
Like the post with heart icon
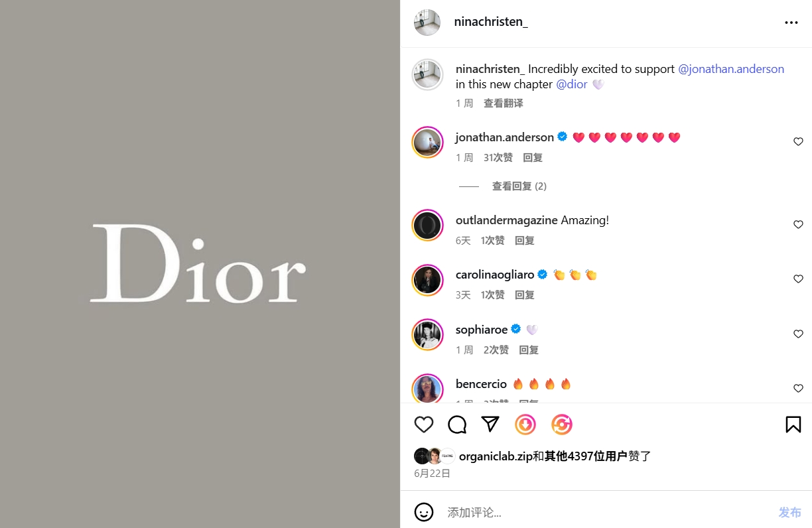424,425
